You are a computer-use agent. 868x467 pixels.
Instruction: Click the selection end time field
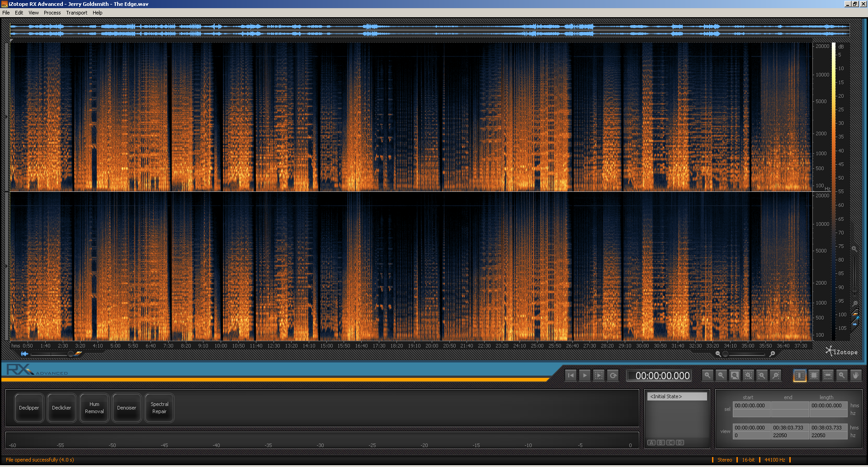tap(790, 405)
